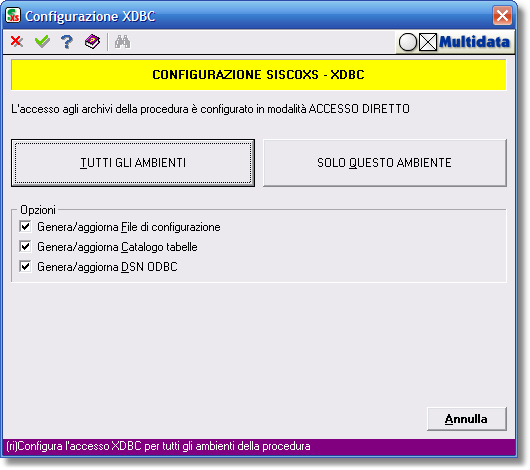
Task: Click the purple status bar message
Action: [x=158, y=446]
